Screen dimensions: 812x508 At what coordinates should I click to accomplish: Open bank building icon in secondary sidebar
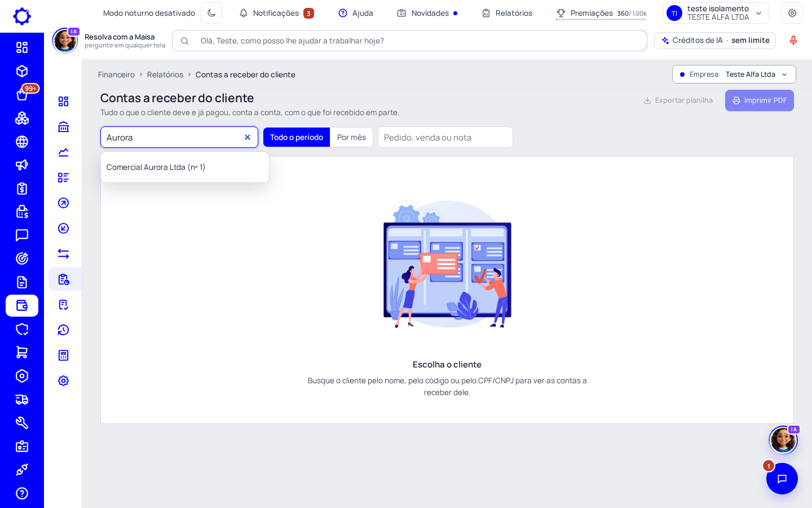click(x=64, y=127)
